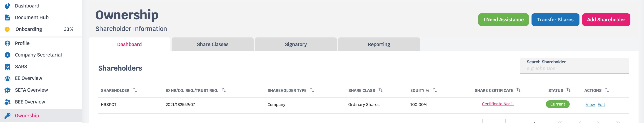Select the SETA Overview graduation cap icon
Viewport: 644px width, 123px height.
pos(7,90)
